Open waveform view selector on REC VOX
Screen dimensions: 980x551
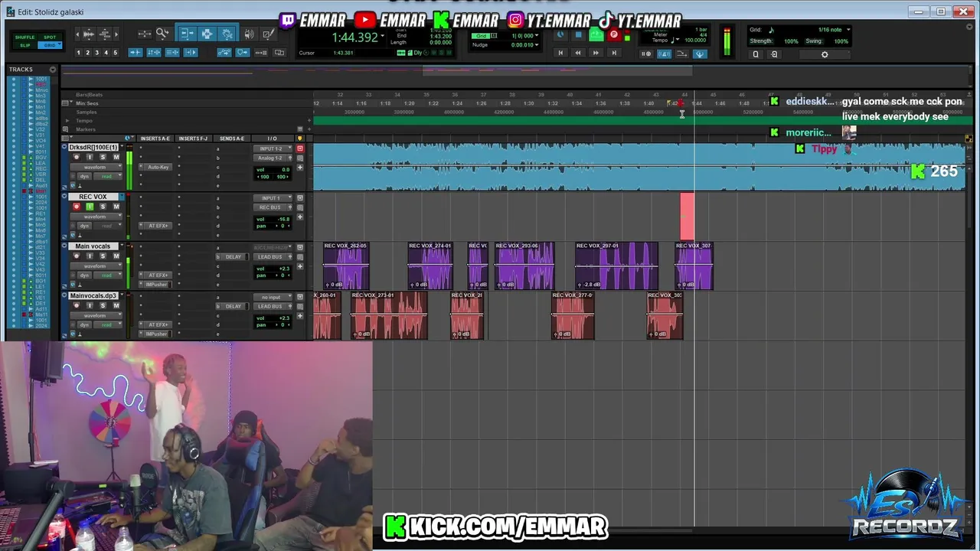pyautogui.click(x=95, y=217)
